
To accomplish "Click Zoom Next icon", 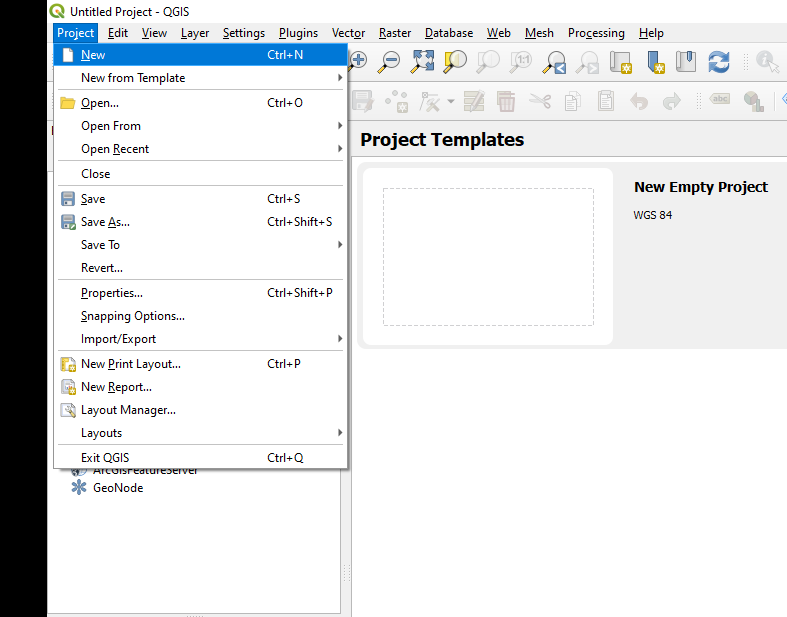I will [x=587, y=62].
